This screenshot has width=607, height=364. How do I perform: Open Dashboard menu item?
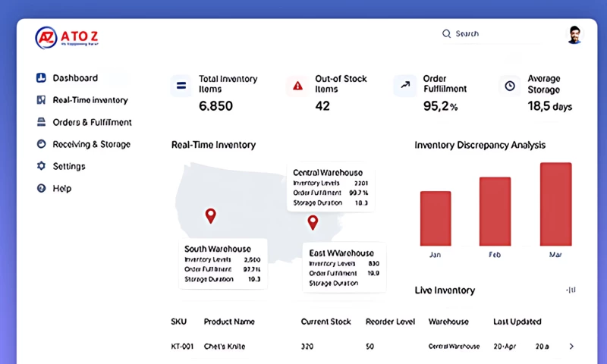75,78
